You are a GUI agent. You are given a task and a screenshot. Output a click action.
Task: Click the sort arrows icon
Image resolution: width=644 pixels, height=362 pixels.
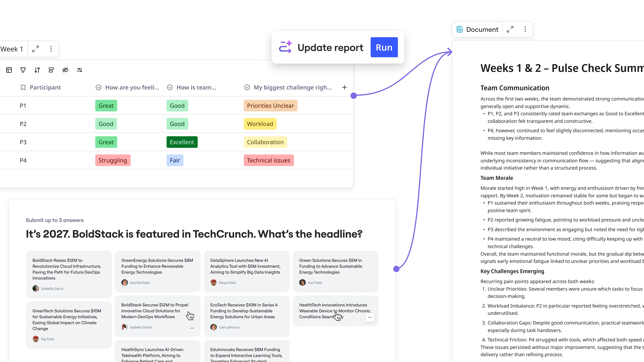pos(37,70)
